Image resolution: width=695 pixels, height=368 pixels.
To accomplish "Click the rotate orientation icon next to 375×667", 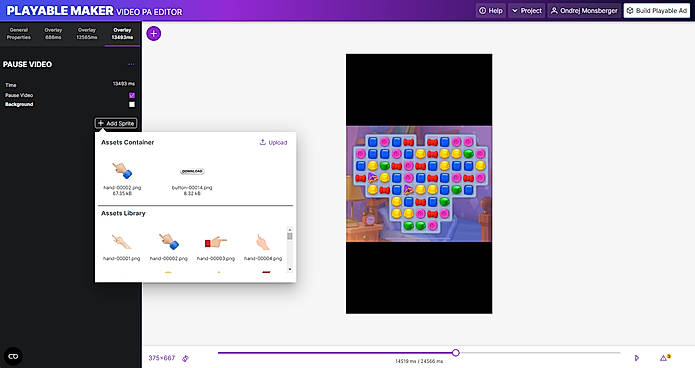I will click(x=185, y=358).
